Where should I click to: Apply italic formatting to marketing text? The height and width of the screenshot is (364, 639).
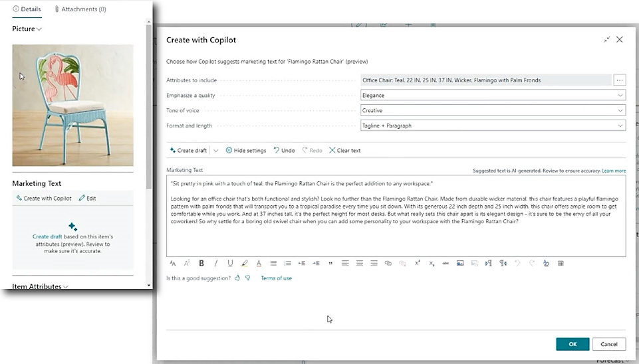pos(216,264)
